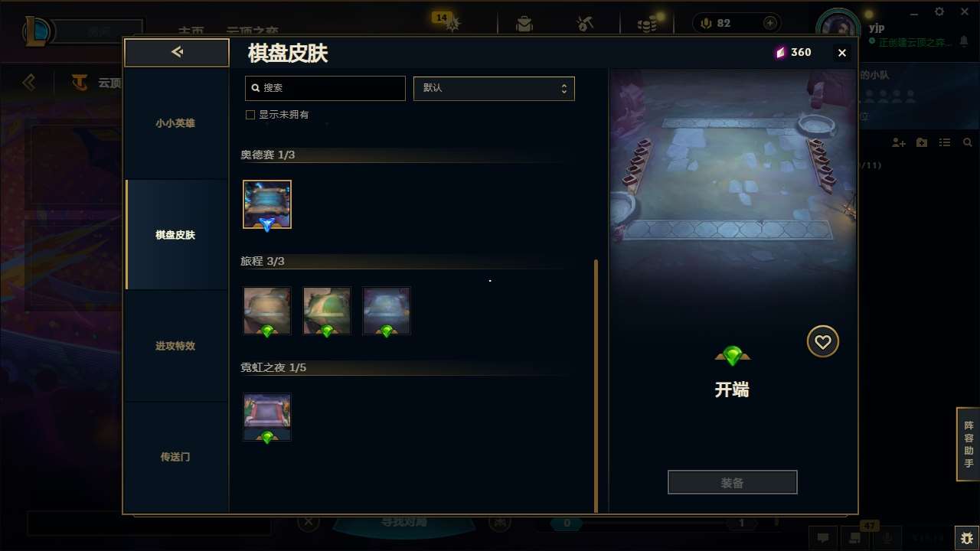
Task: Favorite the board with heart icon
Action: coord(823,341)
